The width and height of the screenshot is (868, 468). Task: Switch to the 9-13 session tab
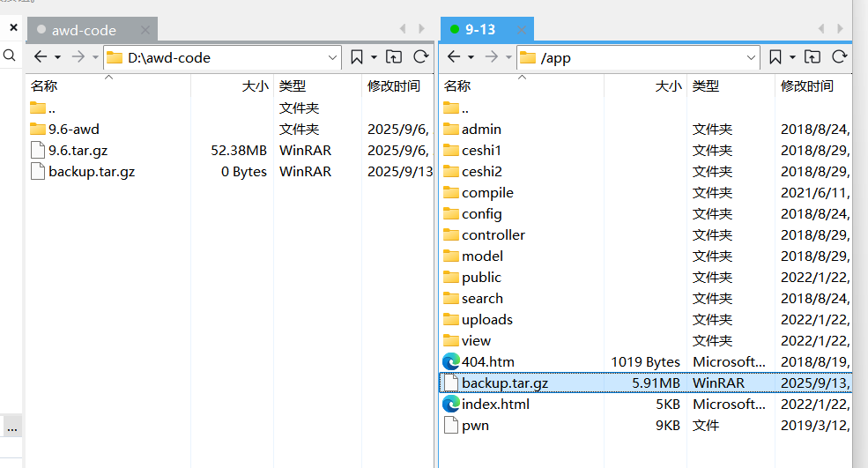click(480, 30)
